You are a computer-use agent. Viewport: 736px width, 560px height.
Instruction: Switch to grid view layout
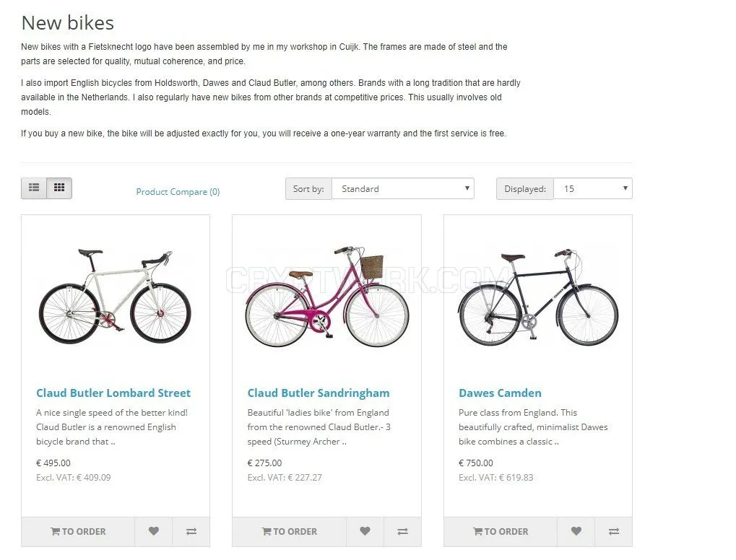(59, 188)
